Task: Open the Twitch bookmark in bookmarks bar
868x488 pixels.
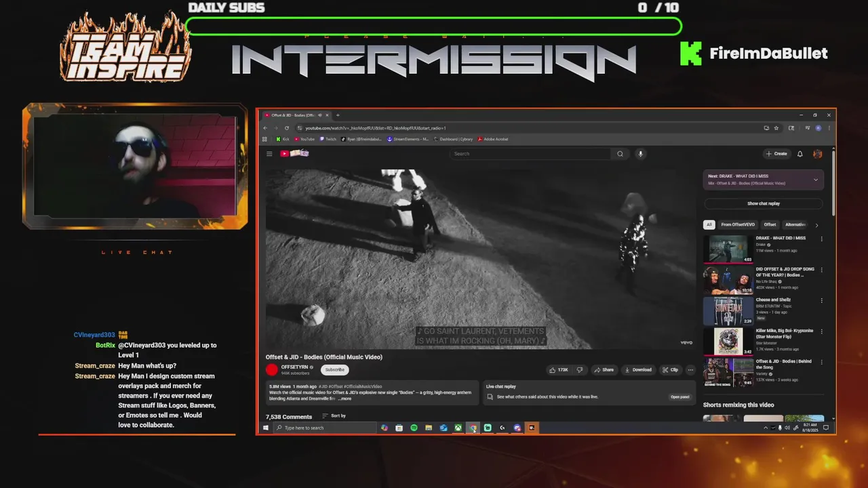Action: click(328, 139)
